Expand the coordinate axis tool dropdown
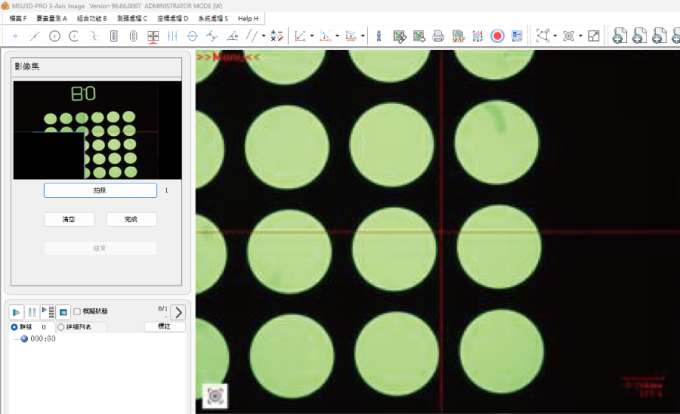The height and width of the screenshot is (414, 680). pyautogui.click(x=313, y=36)
